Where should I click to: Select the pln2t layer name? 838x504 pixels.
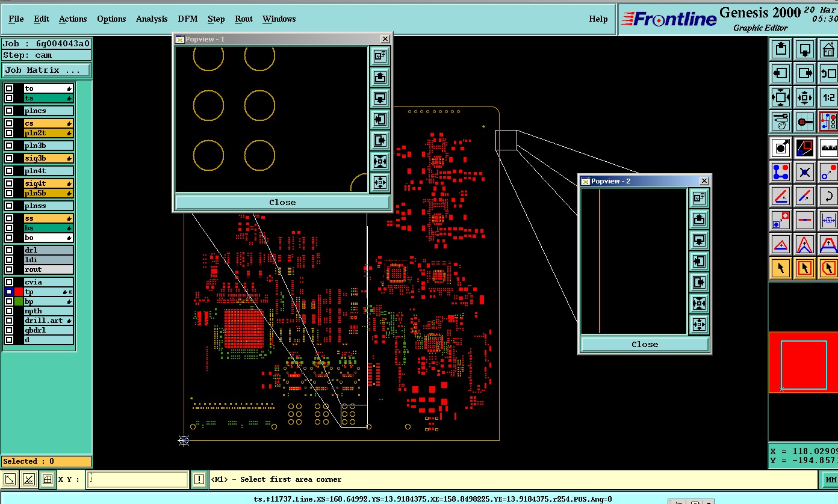(48, 133)
